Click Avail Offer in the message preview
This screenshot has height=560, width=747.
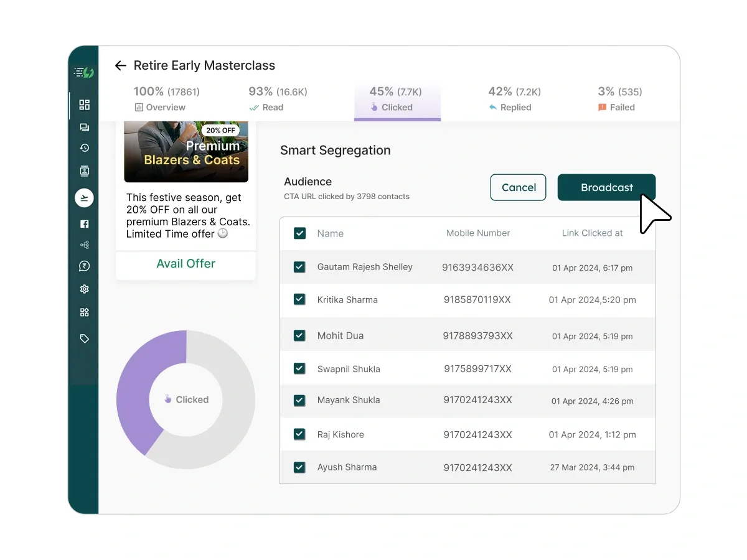tap(186, 264)
